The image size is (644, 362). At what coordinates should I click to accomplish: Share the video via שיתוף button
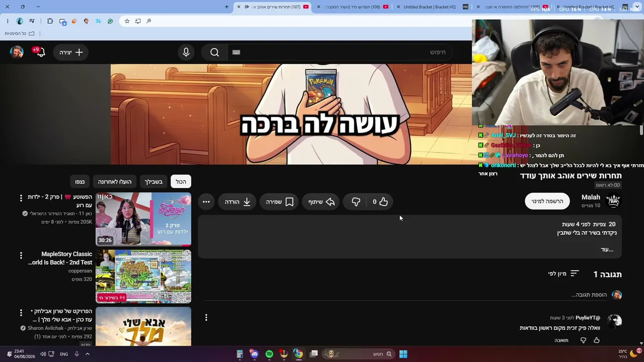[x=321, y=202]
